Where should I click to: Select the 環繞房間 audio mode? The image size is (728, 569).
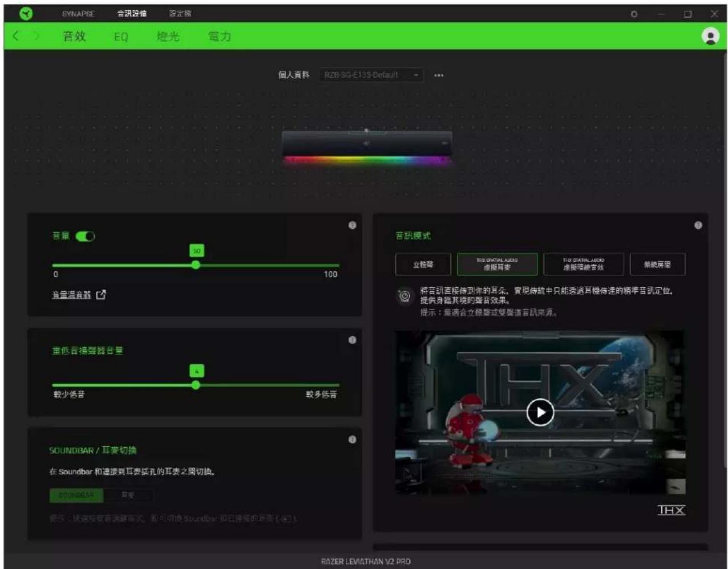657,265
